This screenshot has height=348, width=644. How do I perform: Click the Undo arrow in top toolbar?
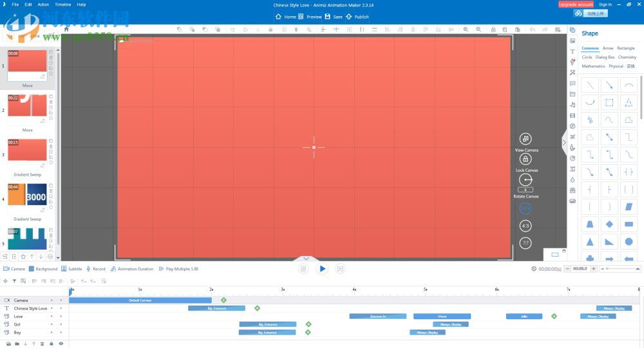pyautogui.click(x=533, y=30)
